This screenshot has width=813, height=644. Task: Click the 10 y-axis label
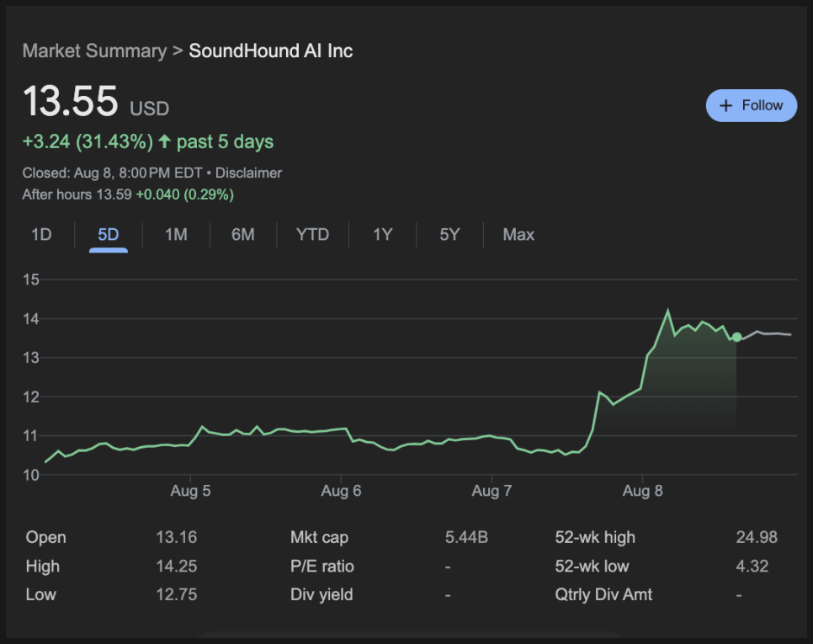(x=31, y=475)
